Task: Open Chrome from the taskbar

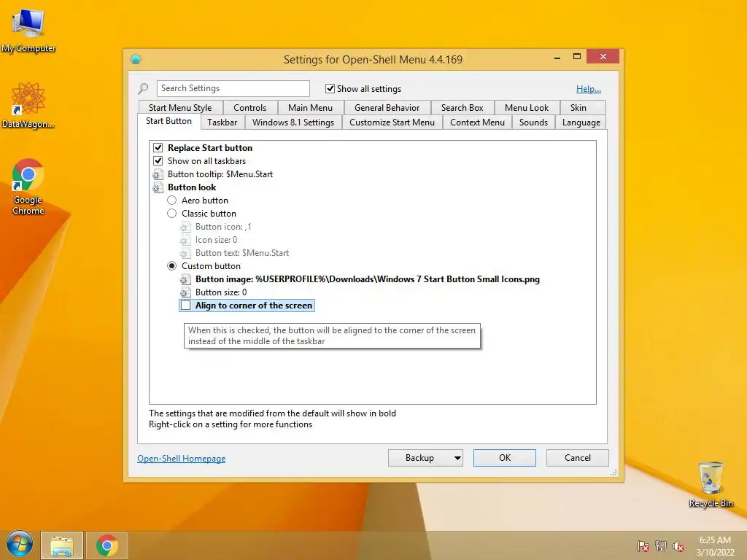Action: [x=107, y=545]
